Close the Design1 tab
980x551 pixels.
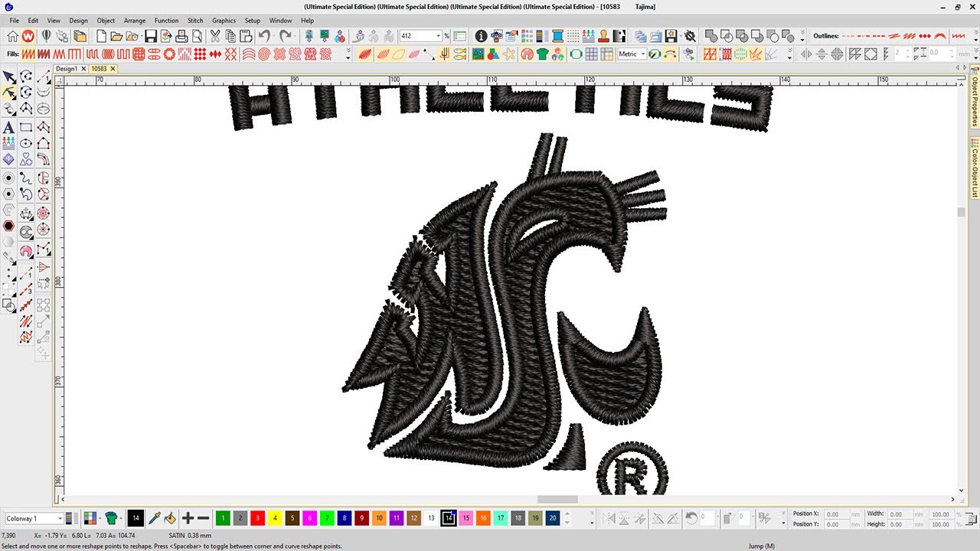coord(82,69)
